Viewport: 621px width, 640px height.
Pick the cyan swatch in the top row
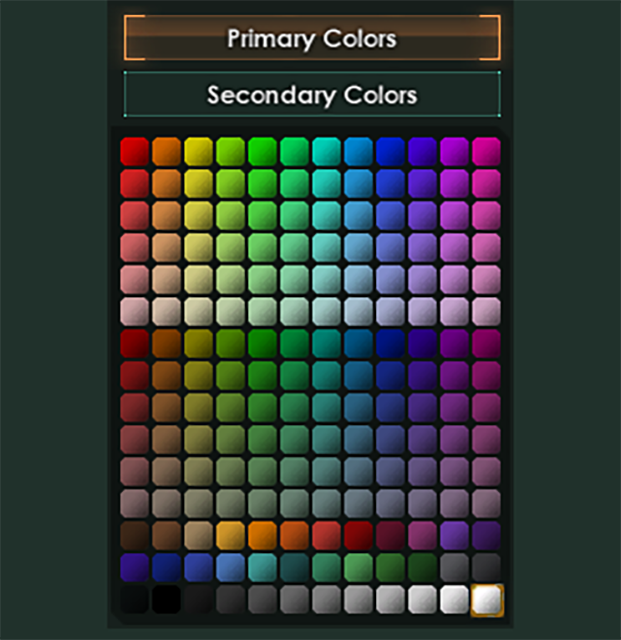point(326,151)
